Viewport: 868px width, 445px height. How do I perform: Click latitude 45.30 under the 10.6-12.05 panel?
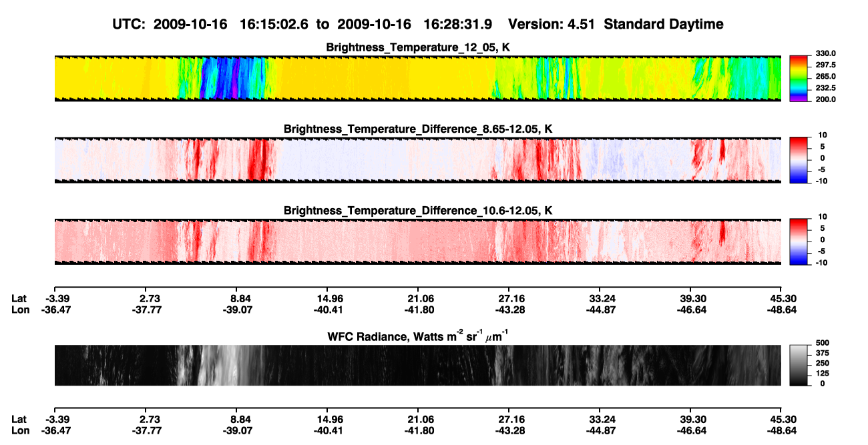pos(783,298)
